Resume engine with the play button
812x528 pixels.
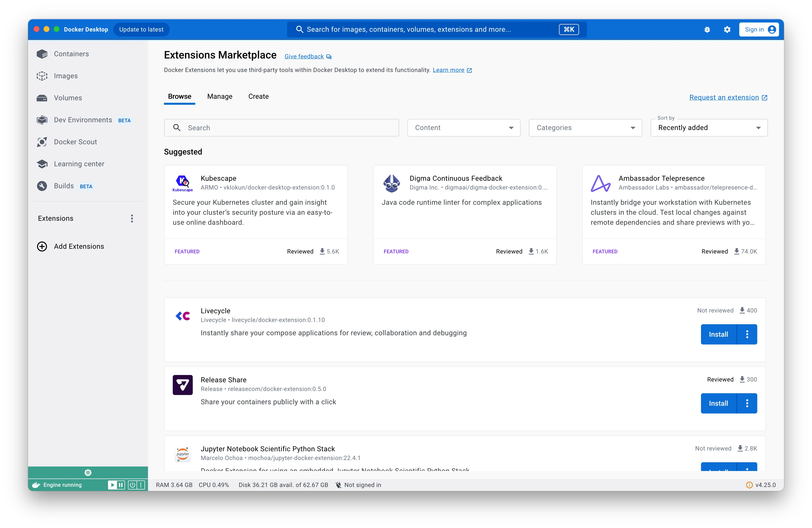pos(112,485)
